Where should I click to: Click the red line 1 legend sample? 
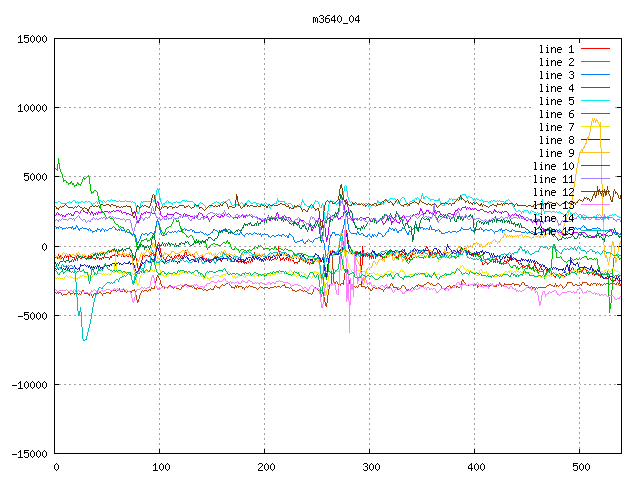coord(596,49)
